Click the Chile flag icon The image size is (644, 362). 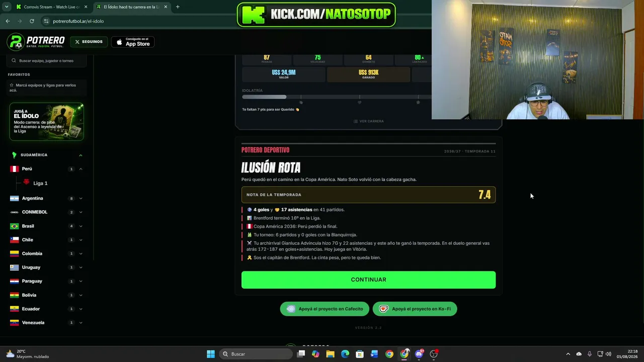14,240
